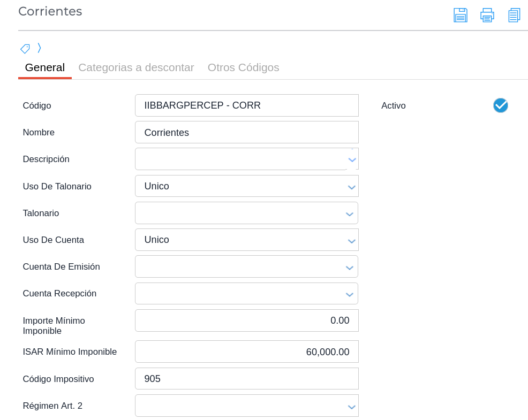Viewport: 528px width, 420px height.
Task: Switch to Categorias a descontar tab
Action: point(136,67)
